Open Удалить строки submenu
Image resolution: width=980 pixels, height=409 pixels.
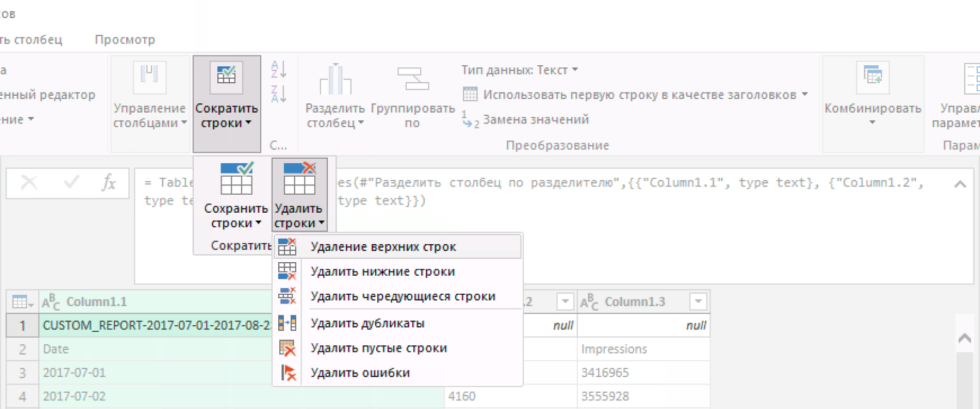click(x=299, y=195)
